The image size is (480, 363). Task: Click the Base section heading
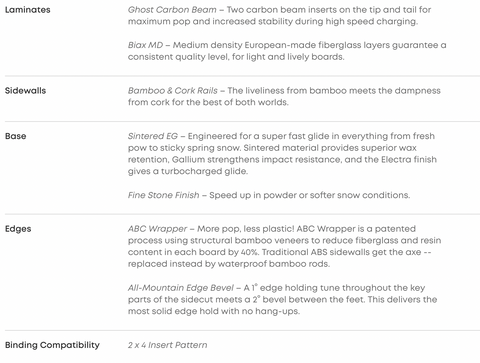pyautogui.click(x=16, y=136)
